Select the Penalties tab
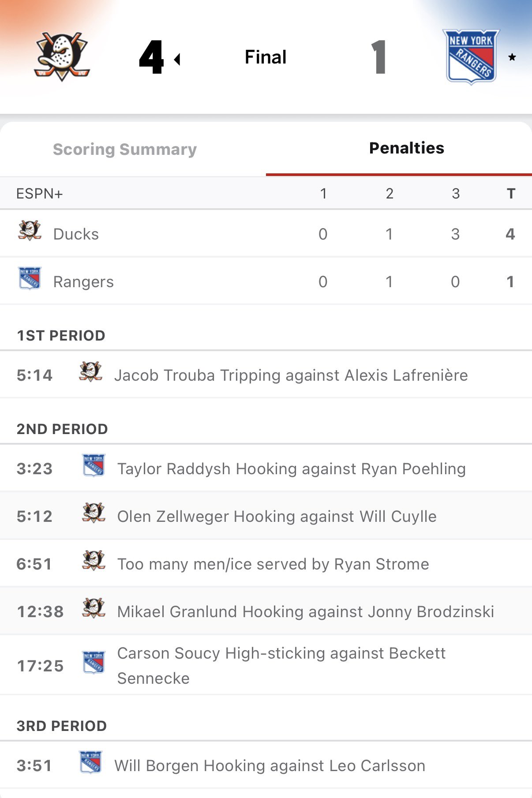Viewport: 532px width, 798px height. point(406,148)
